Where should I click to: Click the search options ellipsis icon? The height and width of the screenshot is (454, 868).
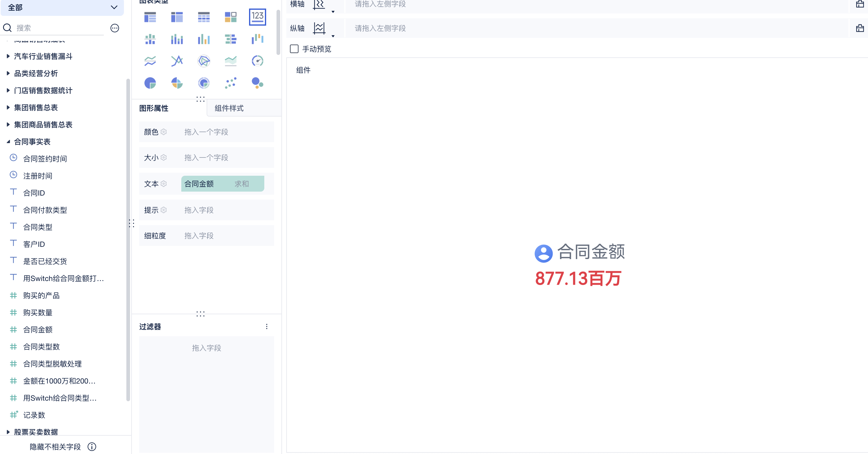(114, 28)
